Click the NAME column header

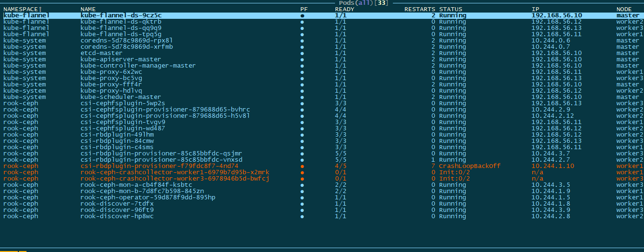coord(88,9)
